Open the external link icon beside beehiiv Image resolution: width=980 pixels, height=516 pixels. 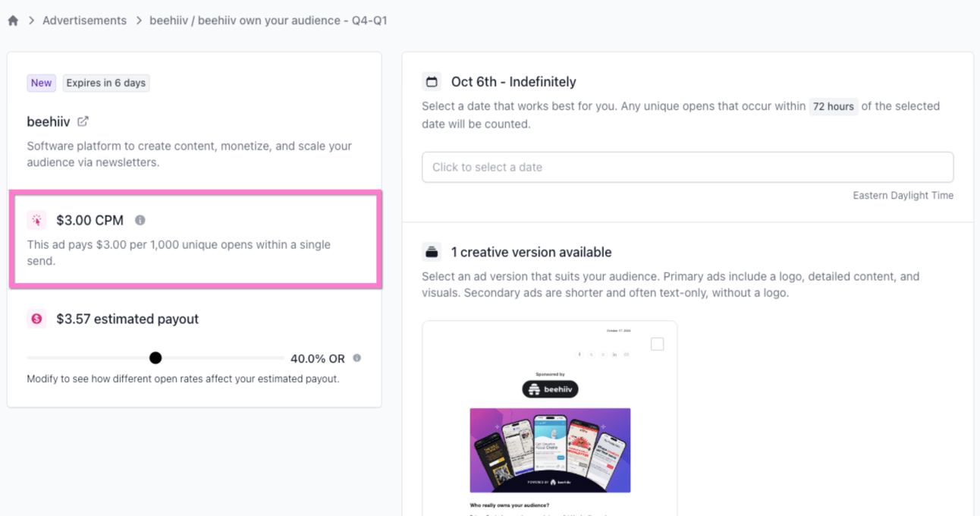(x=83, y=121)
